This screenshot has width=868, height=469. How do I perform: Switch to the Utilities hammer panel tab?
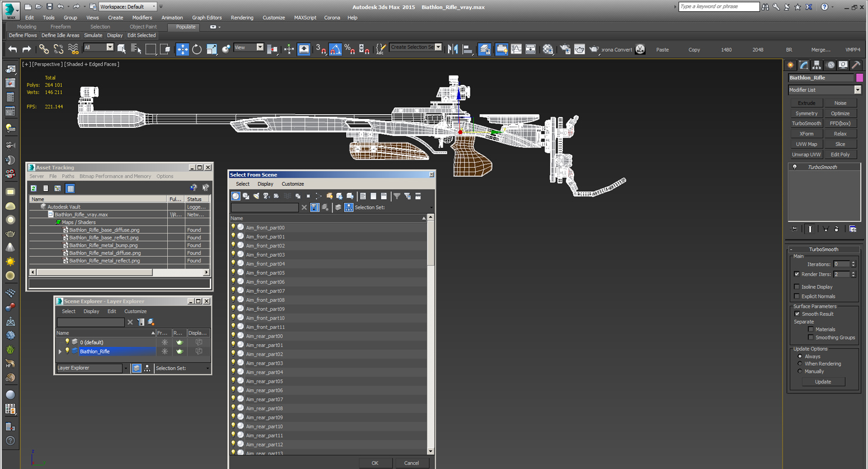856,65
